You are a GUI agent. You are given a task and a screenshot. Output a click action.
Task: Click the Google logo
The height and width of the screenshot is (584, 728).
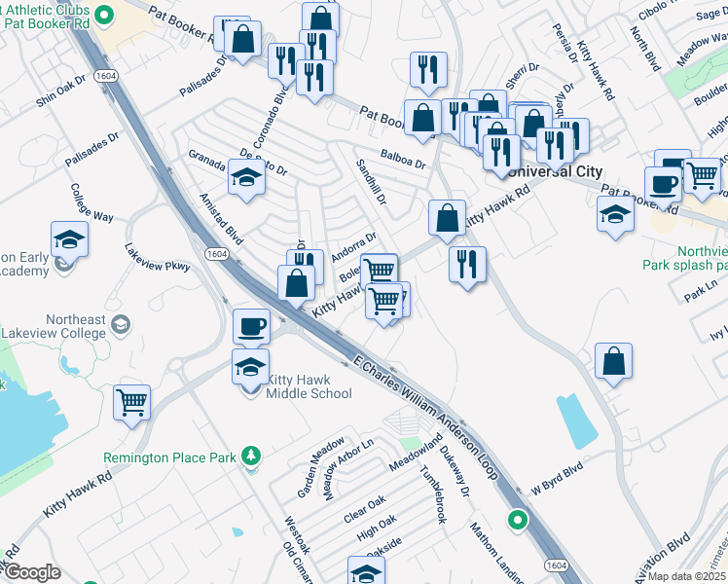pyautogui.click(x=31, y=572)
